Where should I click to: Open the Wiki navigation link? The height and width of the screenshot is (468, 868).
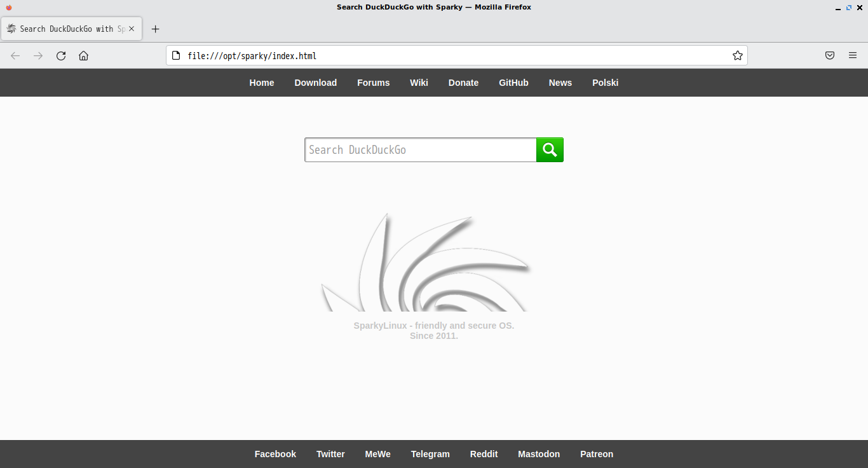coord(419,83)
